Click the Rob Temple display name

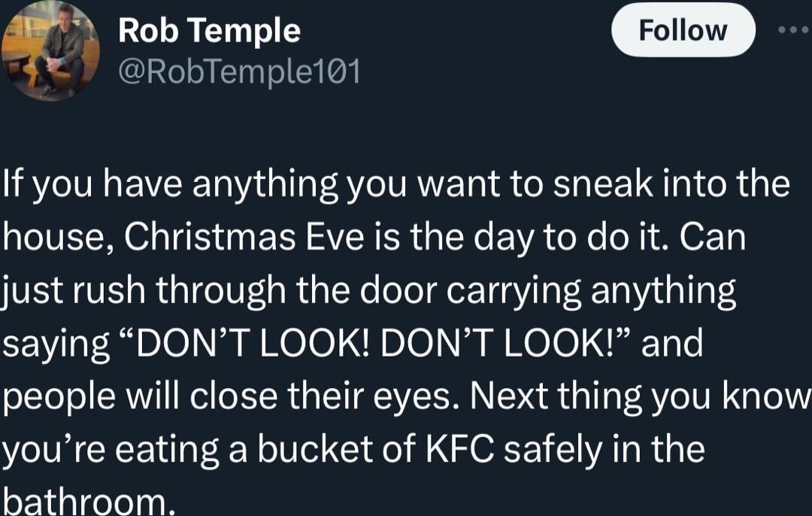click(x=208, y=30)
